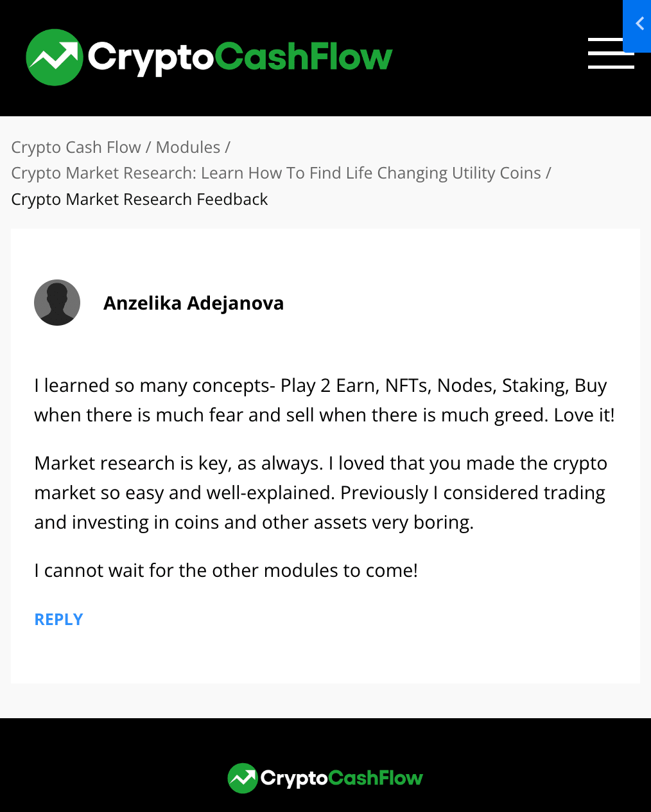The image size is (651, 812).
Task: Click the sentence about other modules to come
Action: [226, 570]
